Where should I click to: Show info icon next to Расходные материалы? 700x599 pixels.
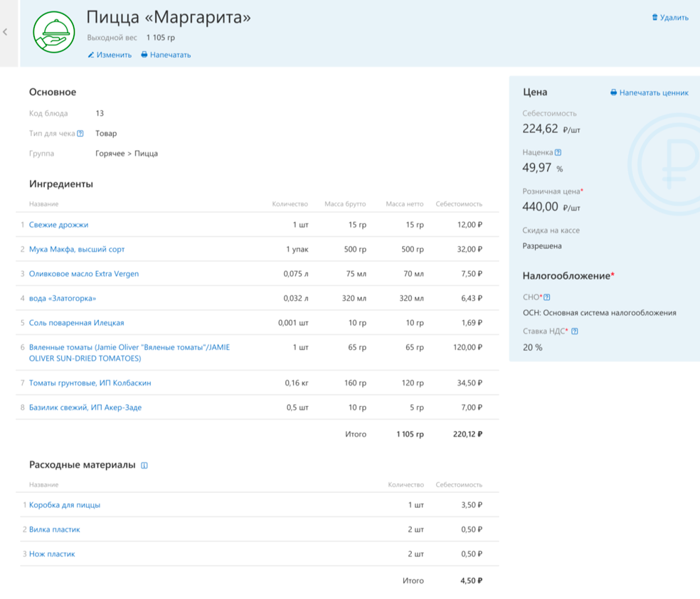point(144,465)
